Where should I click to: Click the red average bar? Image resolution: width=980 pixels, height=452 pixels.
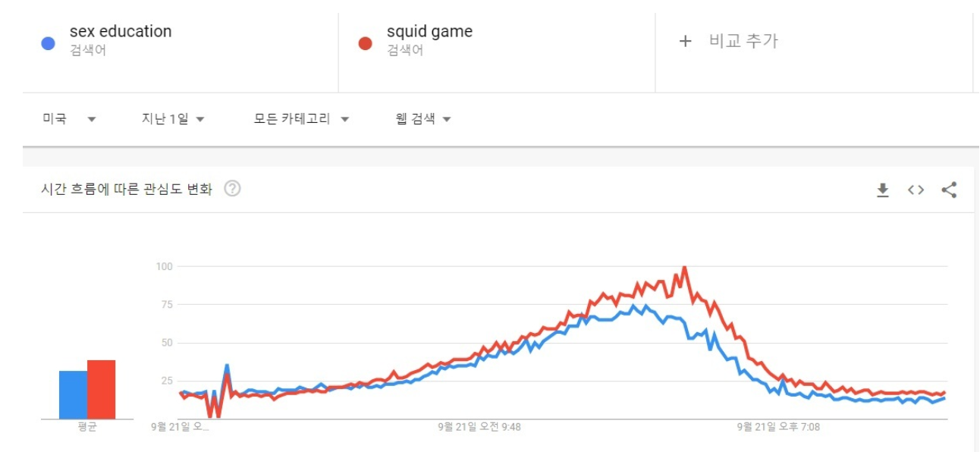pyautogui.click(x=102, y=389)
